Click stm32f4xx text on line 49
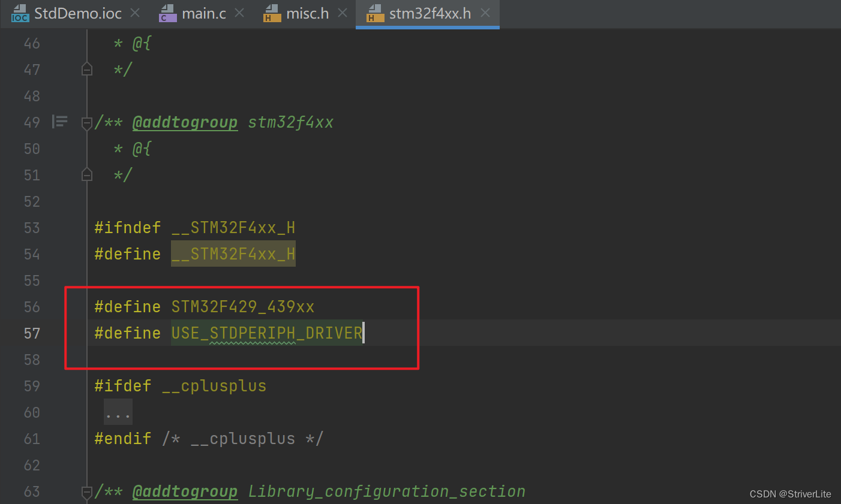Viewport: 841px width, 504px height. (x=291, y=122)
